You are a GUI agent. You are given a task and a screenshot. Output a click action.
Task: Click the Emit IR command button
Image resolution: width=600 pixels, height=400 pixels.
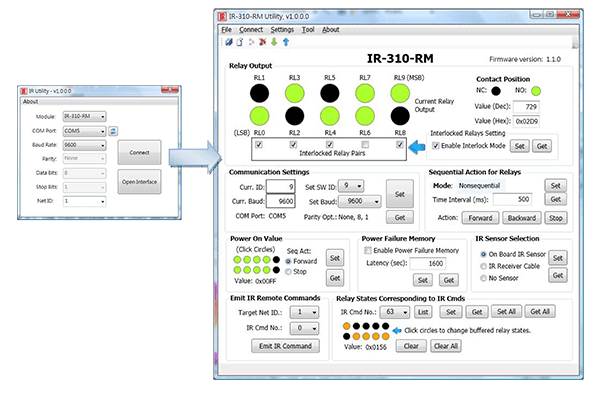(x=283, y=345)
